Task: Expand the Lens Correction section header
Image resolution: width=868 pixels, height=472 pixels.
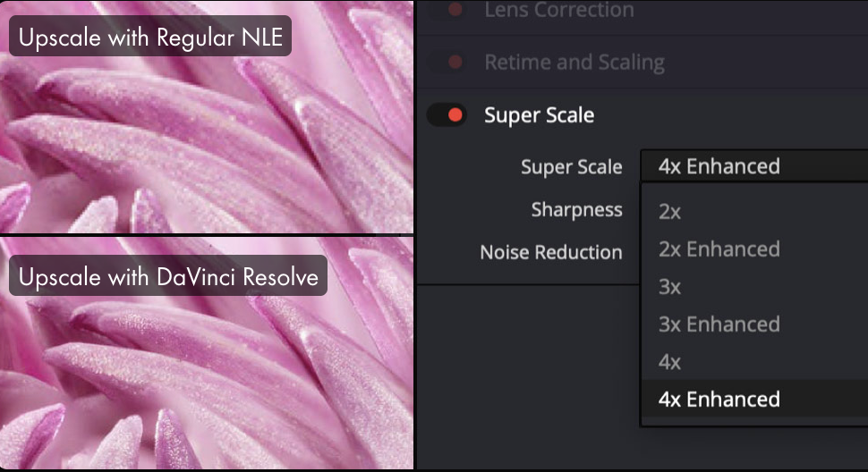Action: point(559,10)
